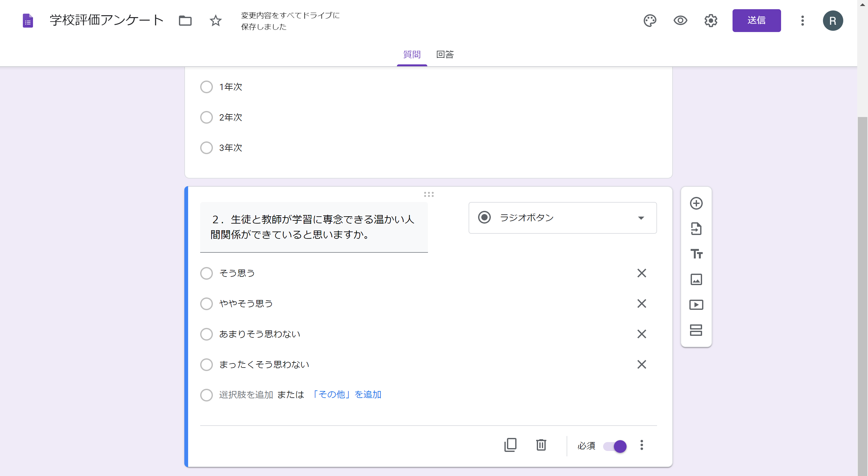Click the page vertical scrollbar
The width and height of the screenshot is (868, 476).
click(863, 297)
